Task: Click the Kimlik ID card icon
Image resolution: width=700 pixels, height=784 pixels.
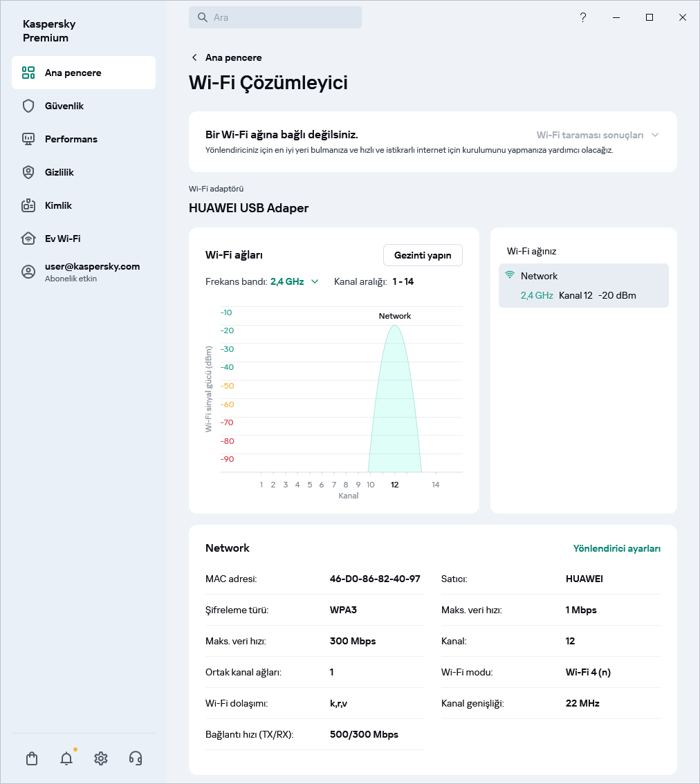Action: [28, 205]
